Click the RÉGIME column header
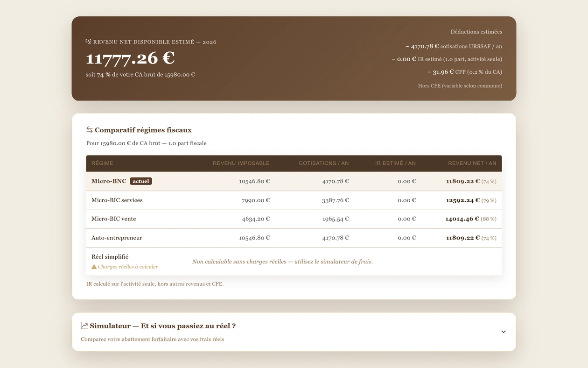This screenshot has height=368, width=588. tap(102, 163)
